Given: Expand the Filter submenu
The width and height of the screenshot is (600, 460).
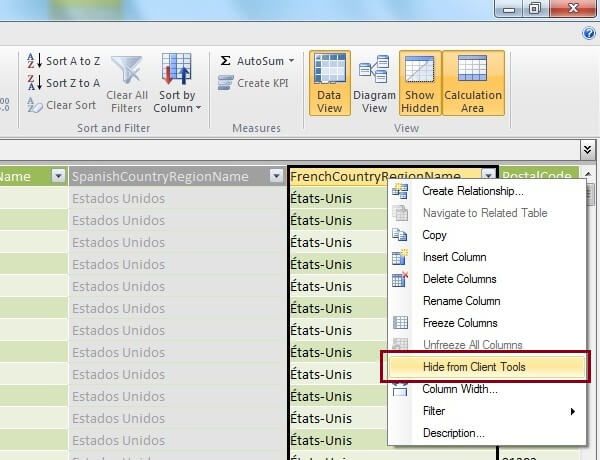Looking at the screenshot, I should (487, 411).
